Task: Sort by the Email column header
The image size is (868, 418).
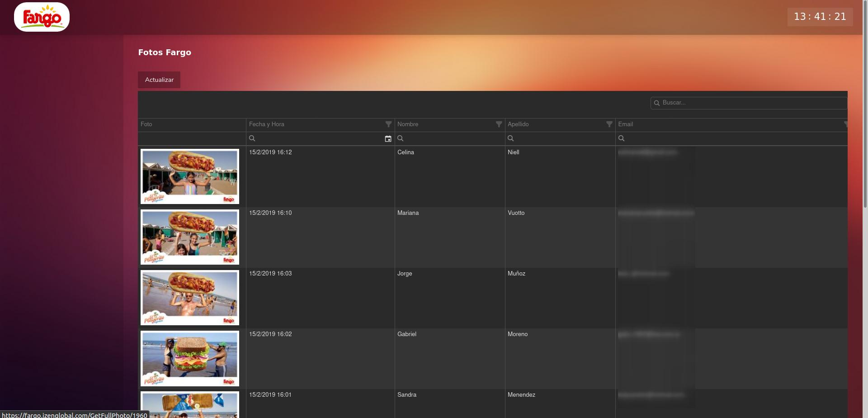Action: [x=626, y=124]
